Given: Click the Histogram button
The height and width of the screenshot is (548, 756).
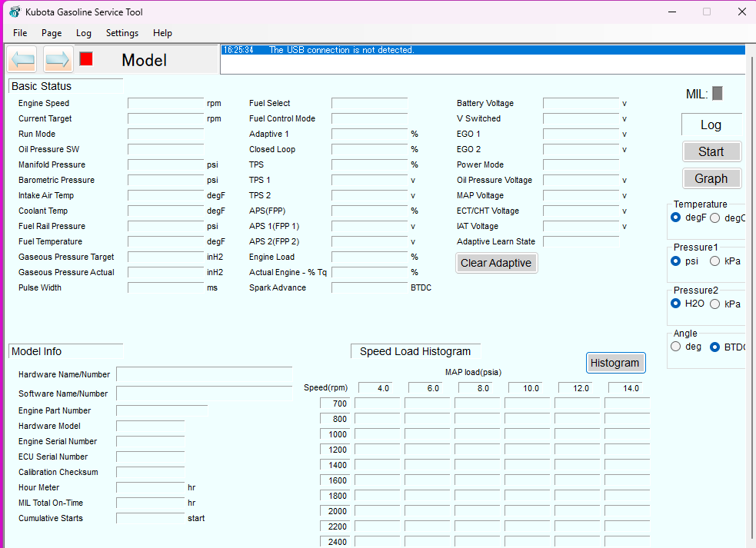Looking at the screenshot, I should (x=615, y=363).
